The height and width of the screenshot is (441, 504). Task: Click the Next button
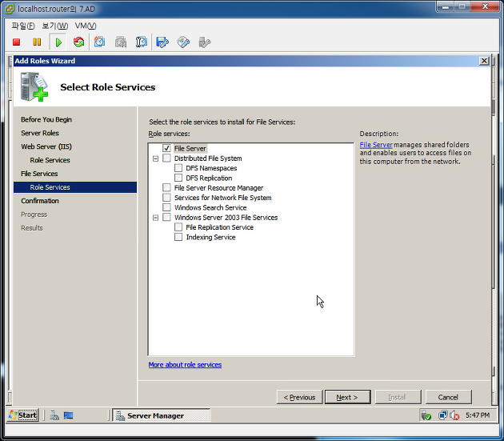[347, 397]
